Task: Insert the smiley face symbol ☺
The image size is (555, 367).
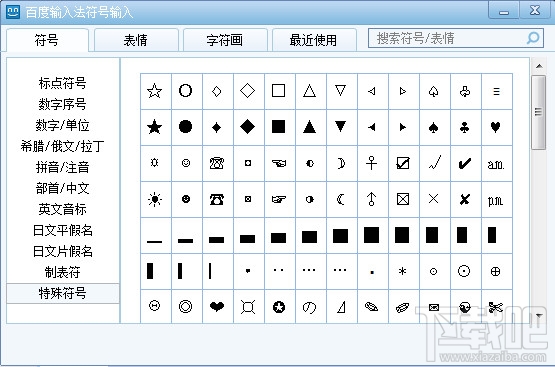Action: point(185,163)
